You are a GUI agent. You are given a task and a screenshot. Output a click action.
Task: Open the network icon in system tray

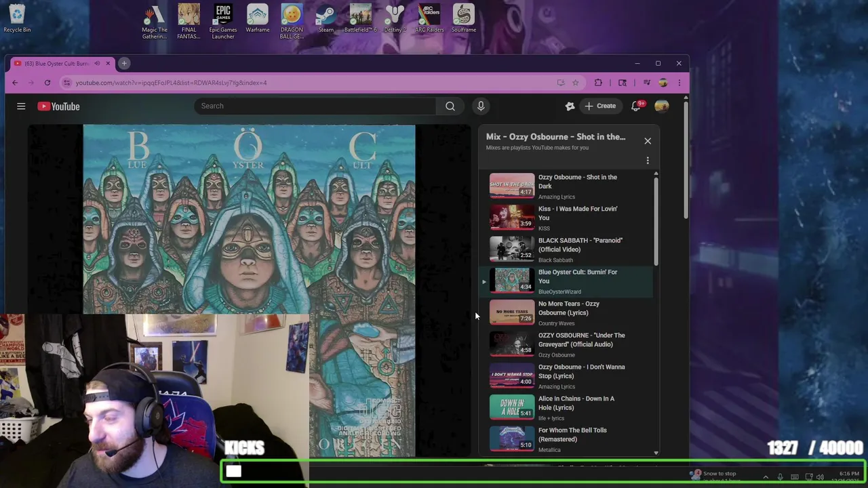coord(808,477)
